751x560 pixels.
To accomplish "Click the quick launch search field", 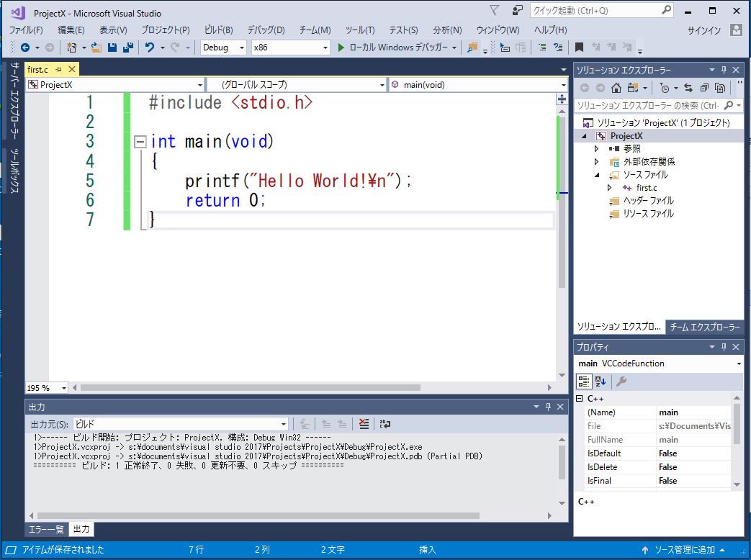I will pyautogui.click(x=601, y=11).
